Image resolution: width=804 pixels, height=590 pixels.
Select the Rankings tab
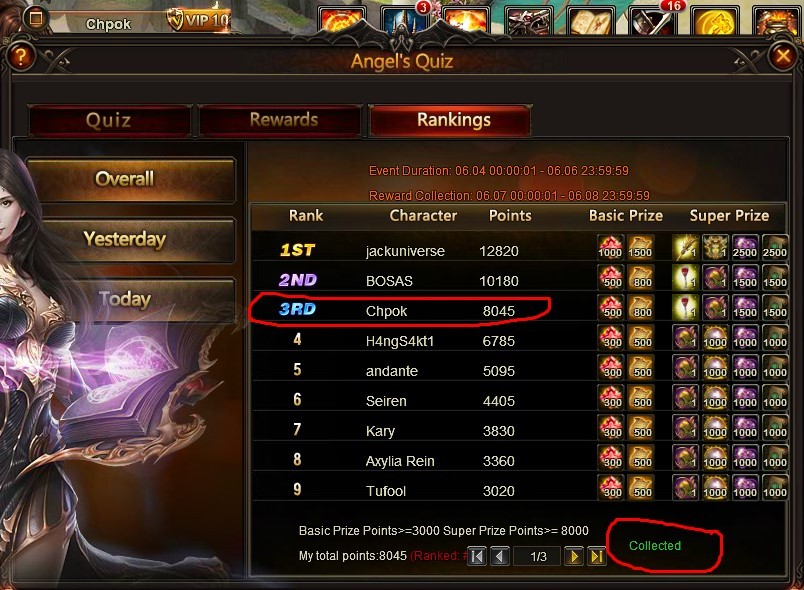(x=453, y=120)
